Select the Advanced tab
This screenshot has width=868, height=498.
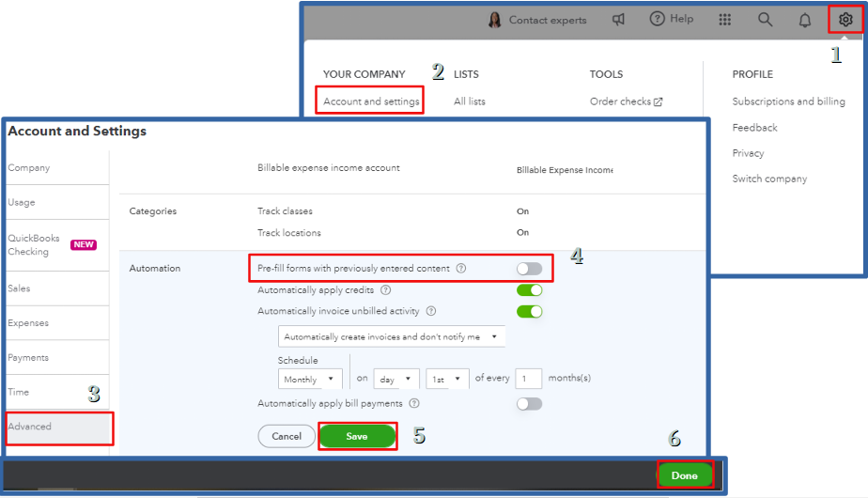pos(59,428)
